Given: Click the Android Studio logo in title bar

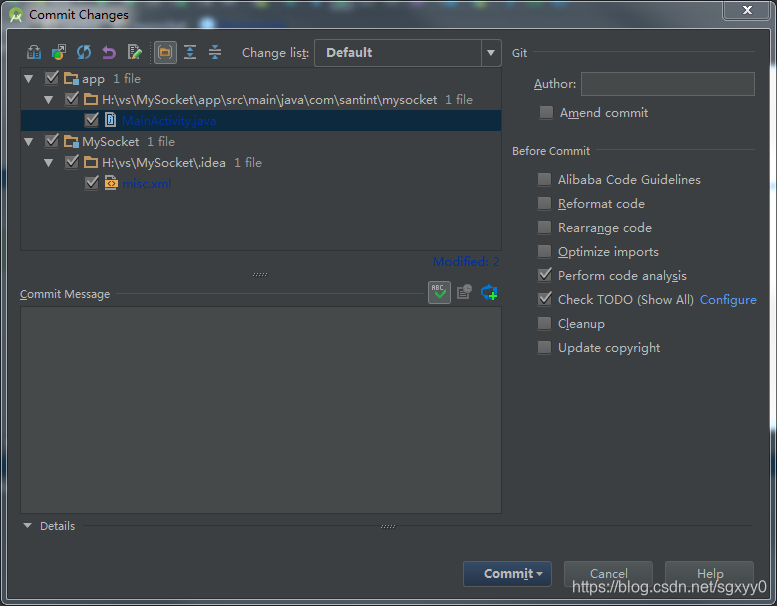Looking at the screenshot, I should tap(16, 15).
